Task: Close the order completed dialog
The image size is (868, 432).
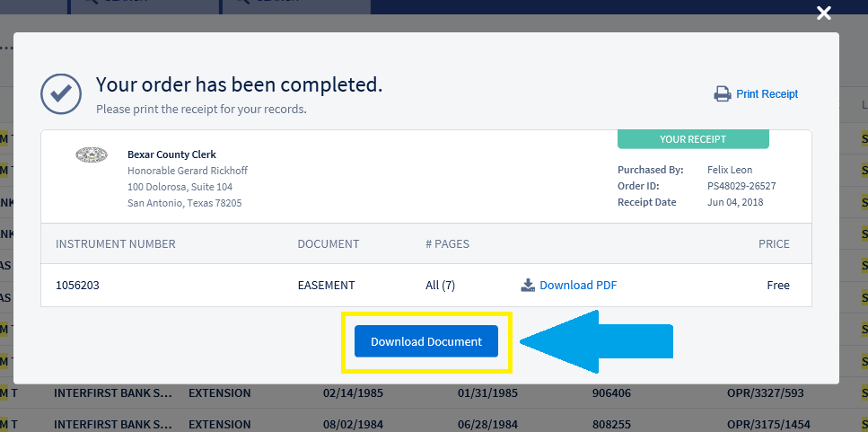Action: click(823, 13)
